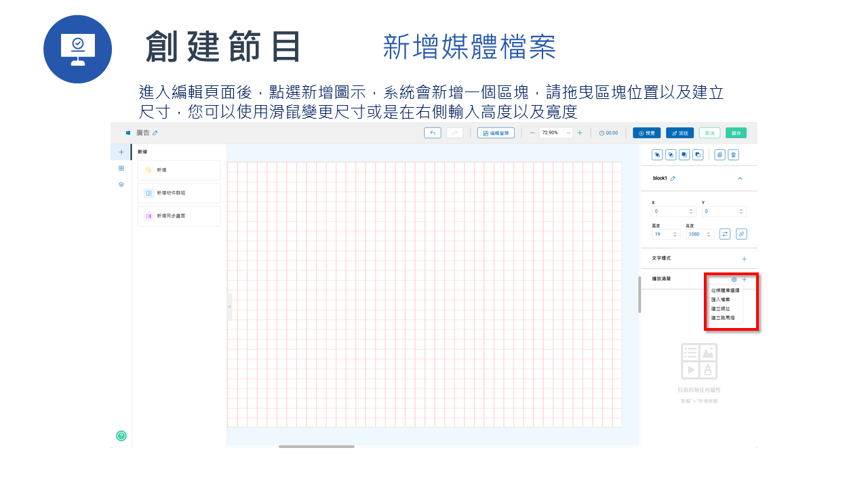The image size is (868, 488).
Task: Click the horizontal scrollbar below the canvas
Action: 316,447
